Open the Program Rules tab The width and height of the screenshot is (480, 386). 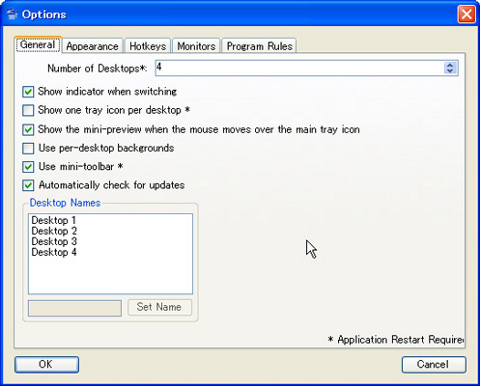259,46
